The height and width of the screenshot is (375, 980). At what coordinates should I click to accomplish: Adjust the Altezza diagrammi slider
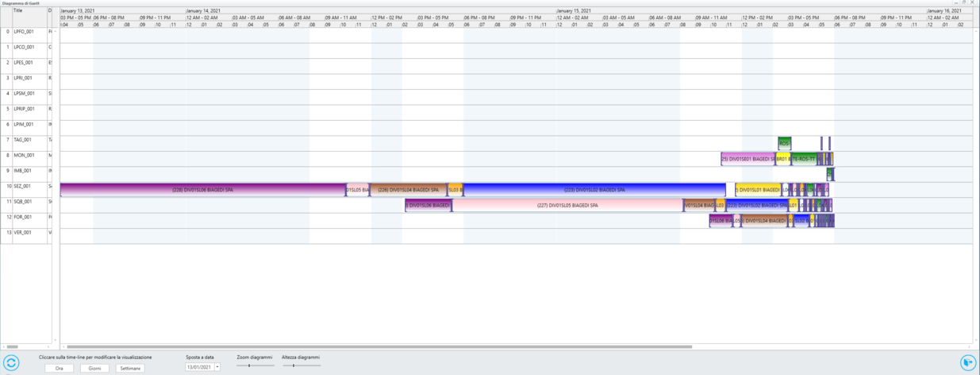301,365
